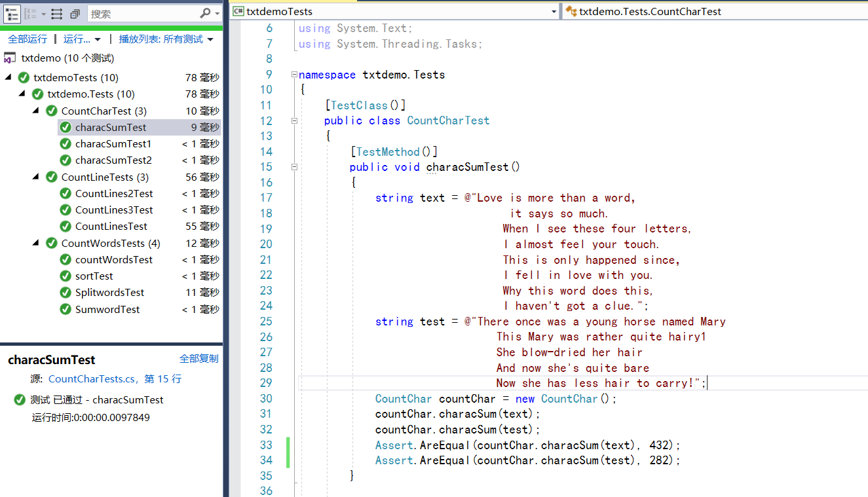The width and height of the screenshot is (868, 497).
Task: Open the search filter dropdown arrow
Action: pyautogui.click(x=217, y=14)
